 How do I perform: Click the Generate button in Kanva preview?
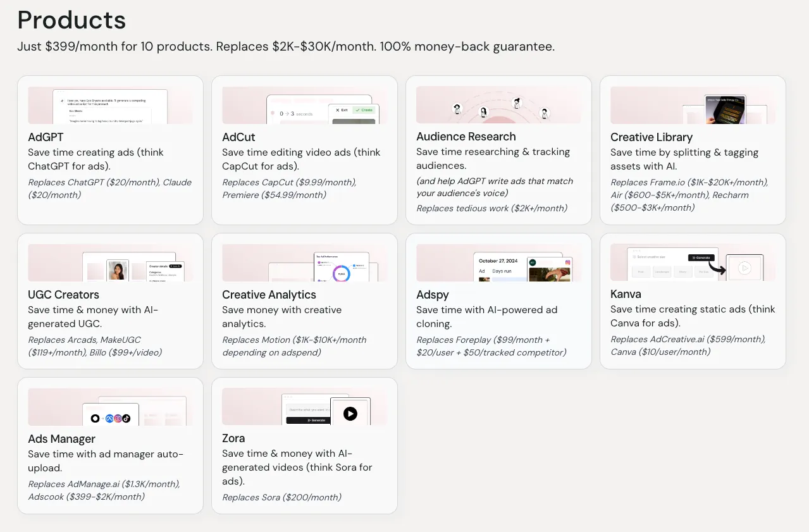coord(701,257)
